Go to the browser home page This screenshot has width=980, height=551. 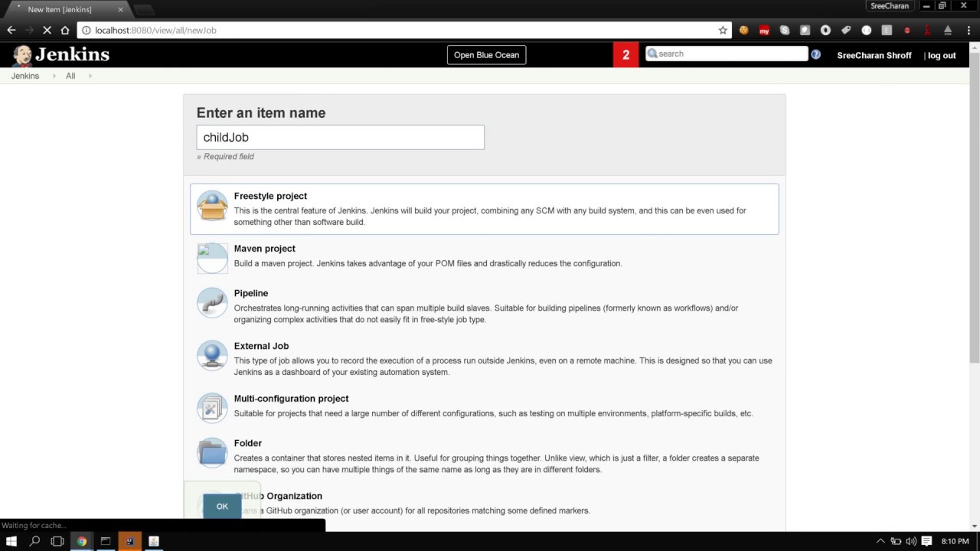click(x=65, y=30)
